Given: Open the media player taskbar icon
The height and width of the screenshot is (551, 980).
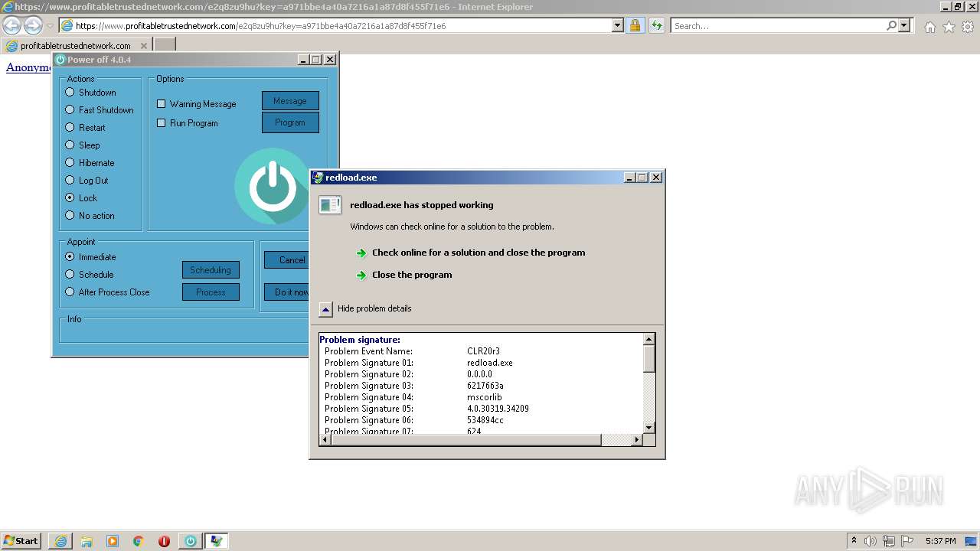Looking at the screenshot, I should tap(113, 541).
